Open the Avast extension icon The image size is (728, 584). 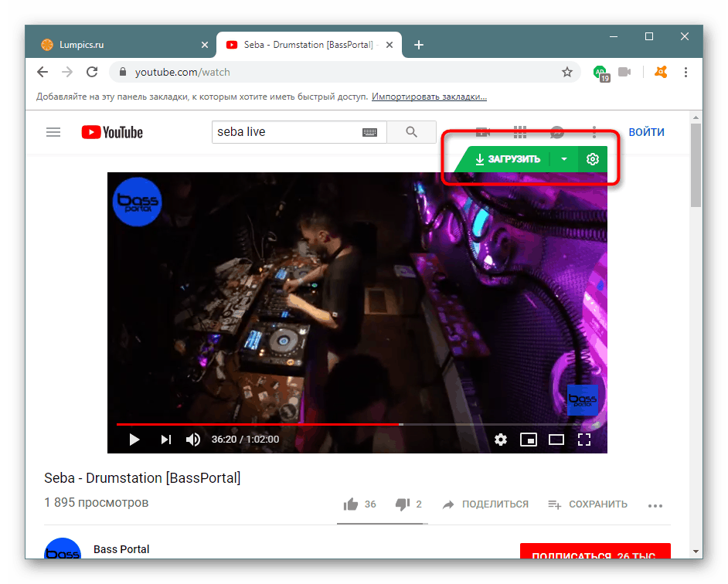(661, 72)
